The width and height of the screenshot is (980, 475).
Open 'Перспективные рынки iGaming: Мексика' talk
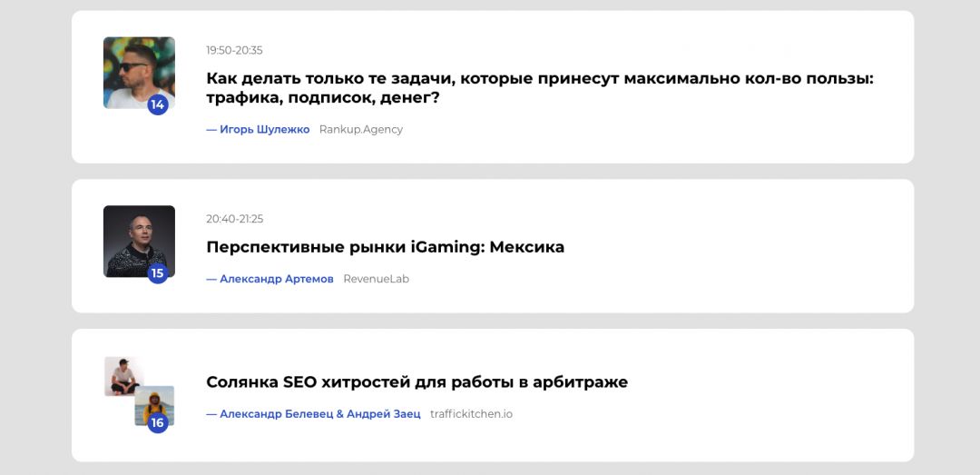pyautogui.click(x=385, y=247)
